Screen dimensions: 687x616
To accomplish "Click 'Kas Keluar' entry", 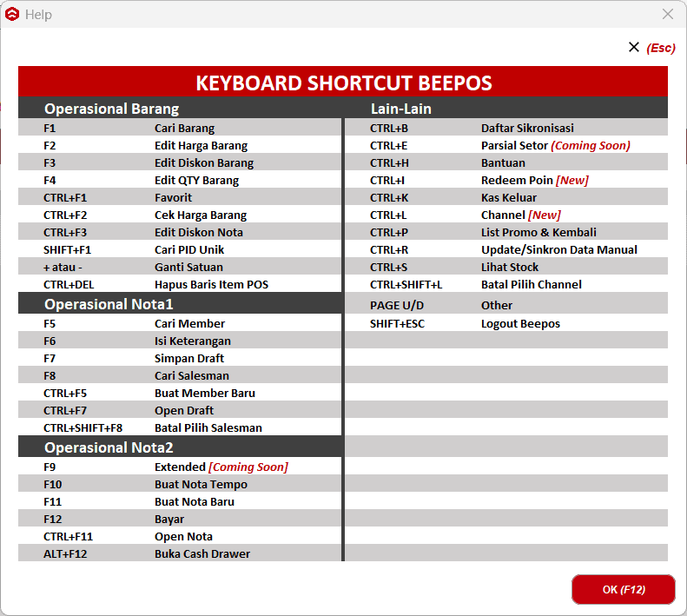I will [x=509, y=198].
